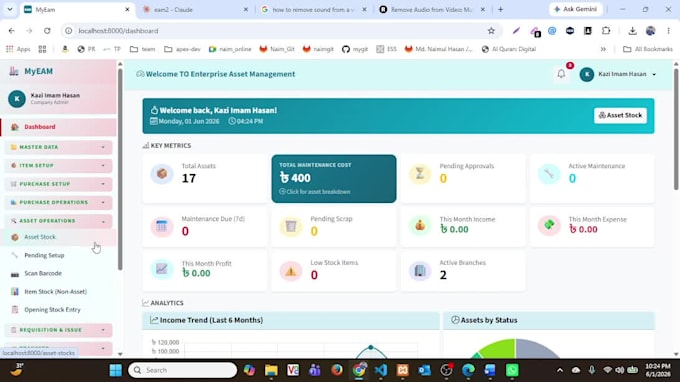Open Pending Setup in the sidebar

[58, 255]
